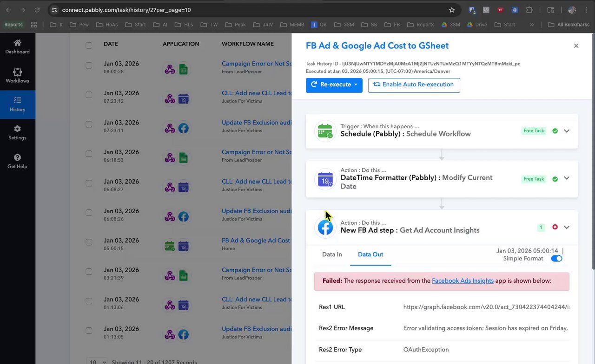Select the Jan 03 08:00:28 row checkbox
595x364 pixels.
[89, 65]
